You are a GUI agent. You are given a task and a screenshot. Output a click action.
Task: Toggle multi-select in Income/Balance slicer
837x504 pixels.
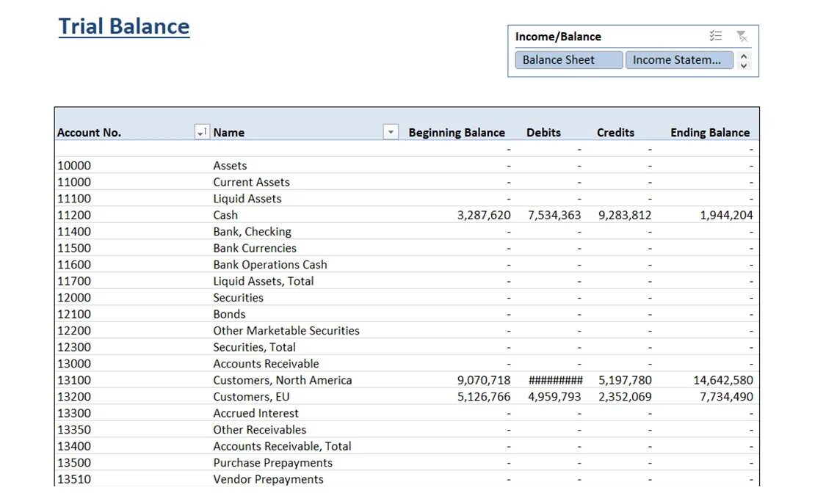click(715, 36)
